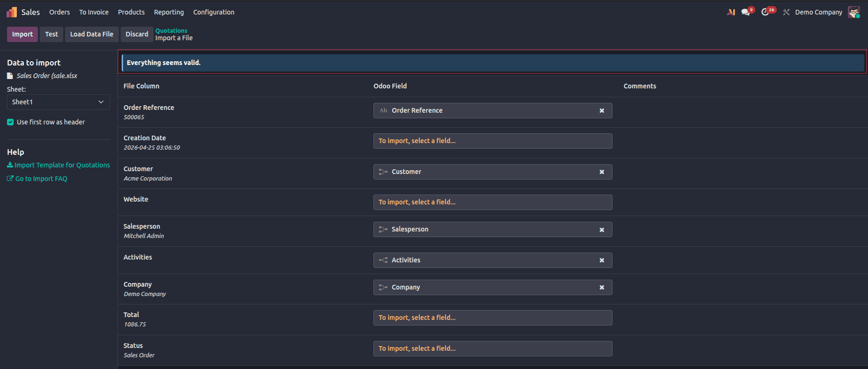Open Order Reference Odoo field selector
The width and height of the screenshot is (868, 369).
493,110
